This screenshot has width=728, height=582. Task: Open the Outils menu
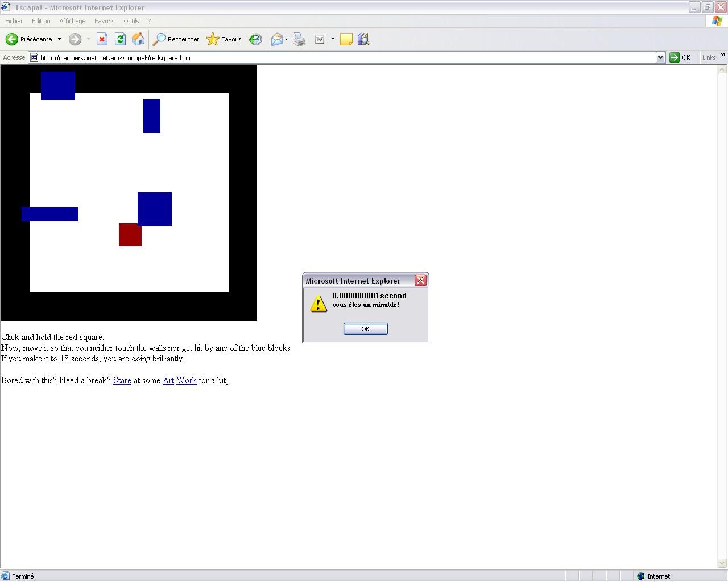[131, 21]
